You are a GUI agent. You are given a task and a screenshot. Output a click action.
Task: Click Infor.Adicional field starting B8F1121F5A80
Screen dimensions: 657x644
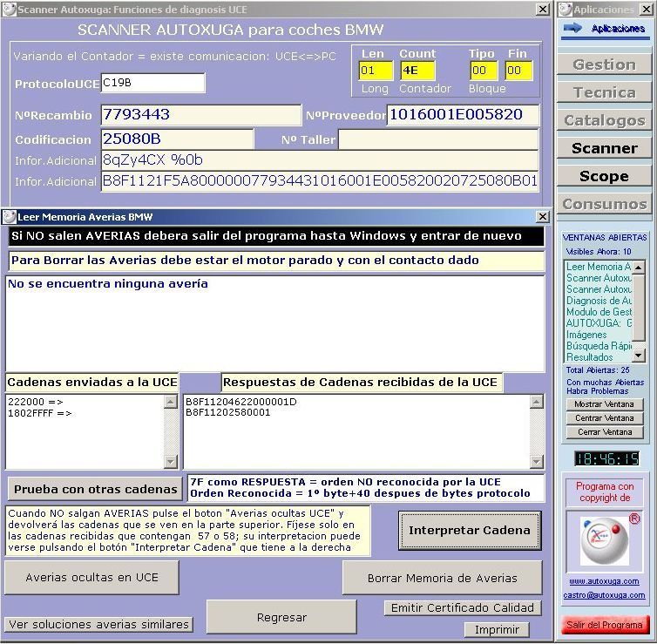320,181
